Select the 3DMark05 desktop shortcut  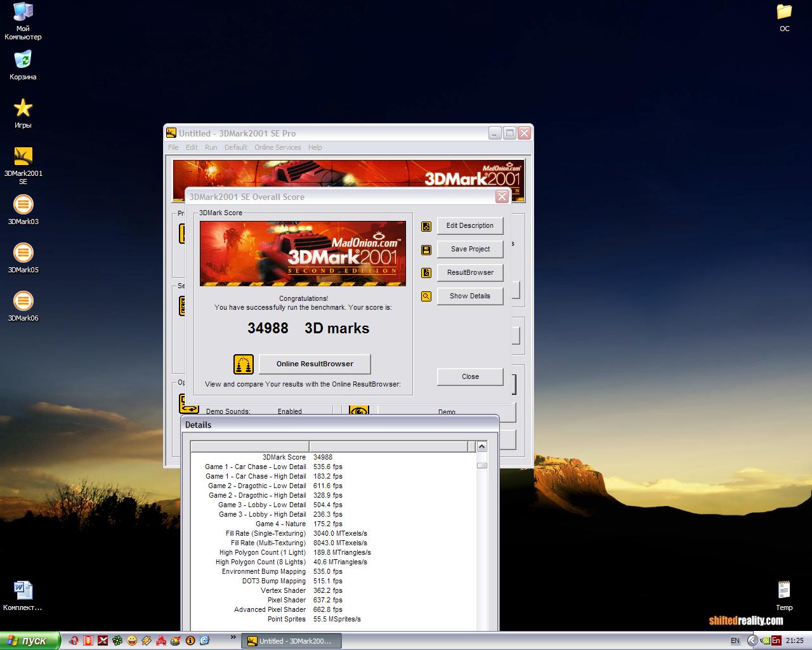click(x=23, y=258)
